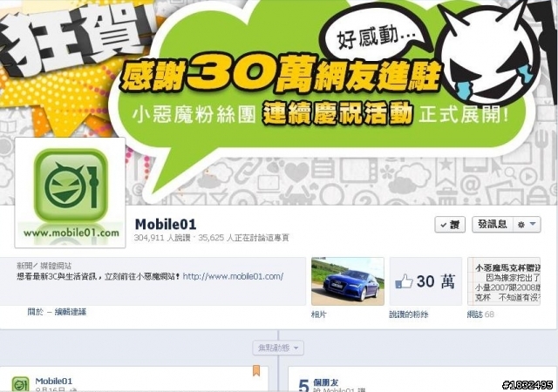The width and height of the screenshot is (558, 392).
Task: Open the 相片 photos tab
Action: click(318, 314)
